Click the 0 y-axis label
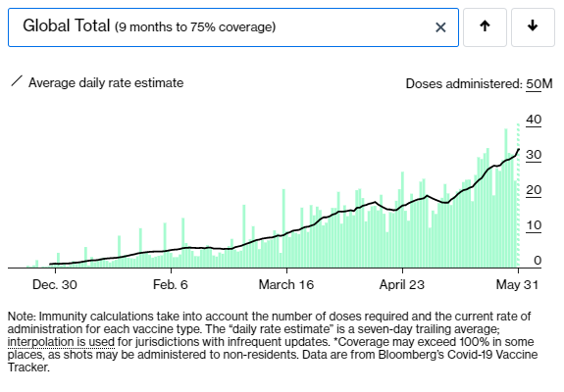Viewport: 564px width, 392px height. click(x=538, y=261)
